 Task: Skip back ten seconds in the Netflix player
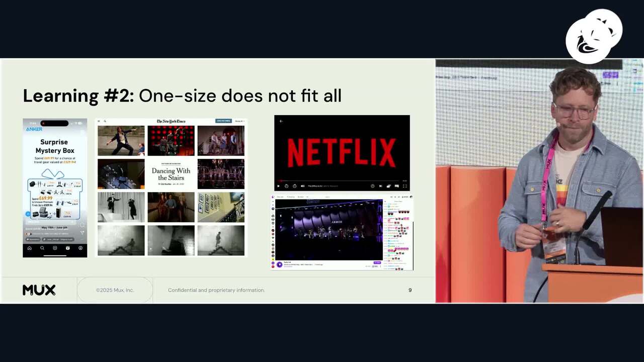pos(287,186)
